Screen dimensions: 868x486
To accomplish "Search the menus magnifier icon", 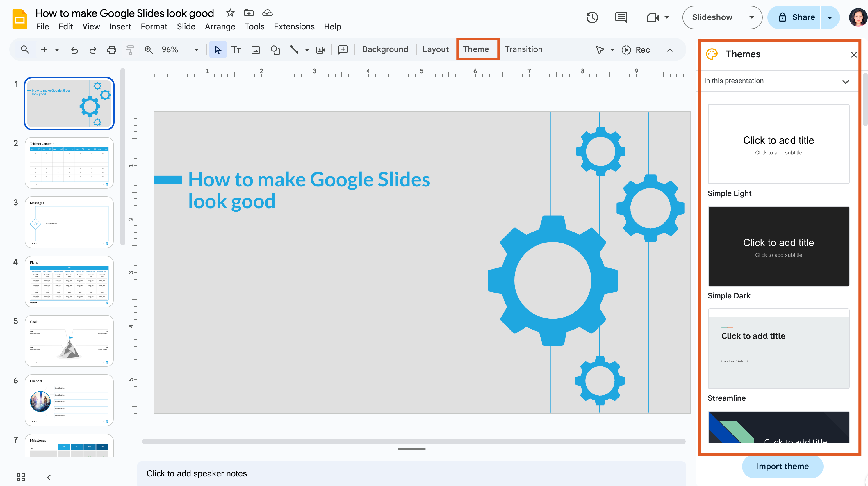I will click(x=25, y=49).
